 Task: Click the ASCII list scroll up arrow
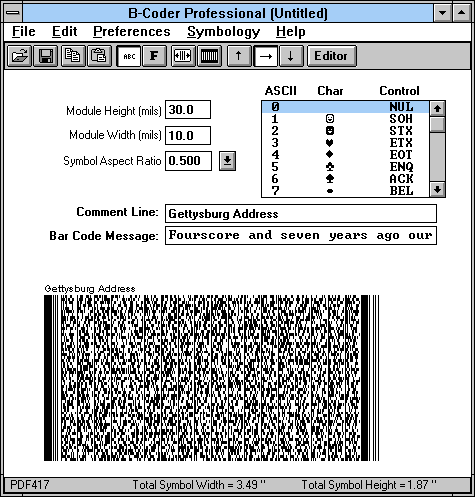pos(437,108)
